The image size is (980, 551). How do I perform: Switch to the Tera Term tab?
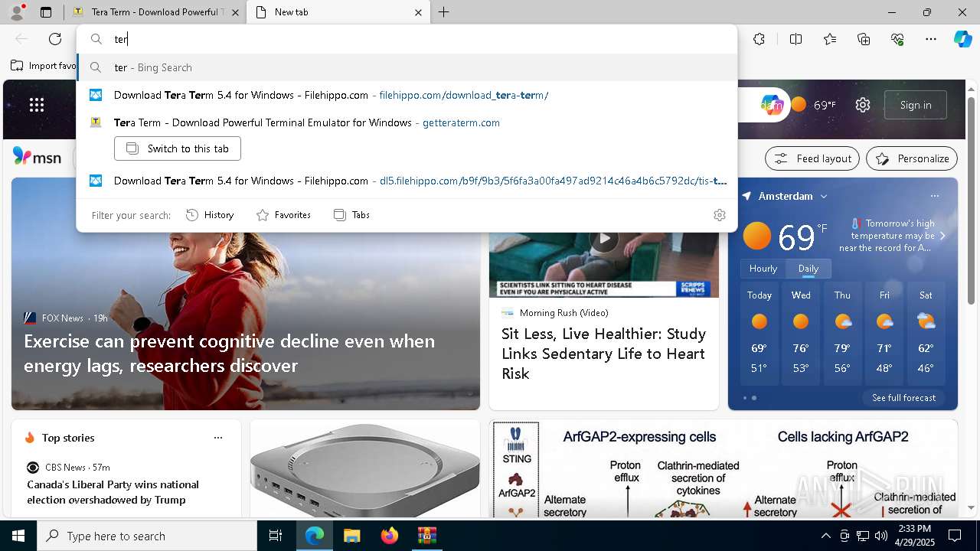155,12
